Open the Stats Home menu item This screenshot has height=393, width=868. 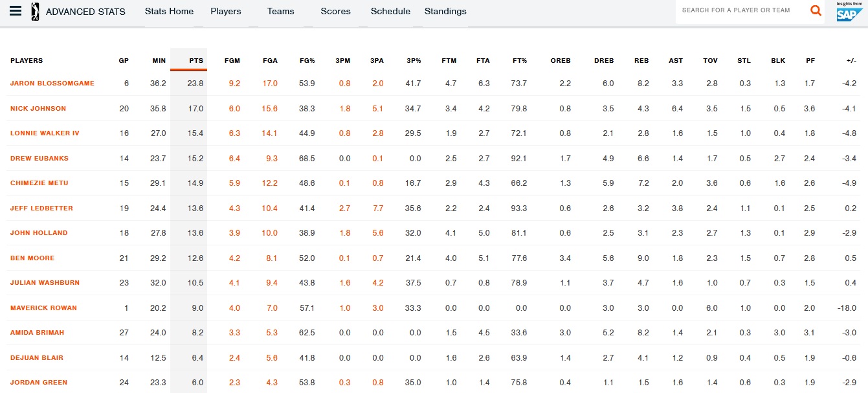point(169,11)
